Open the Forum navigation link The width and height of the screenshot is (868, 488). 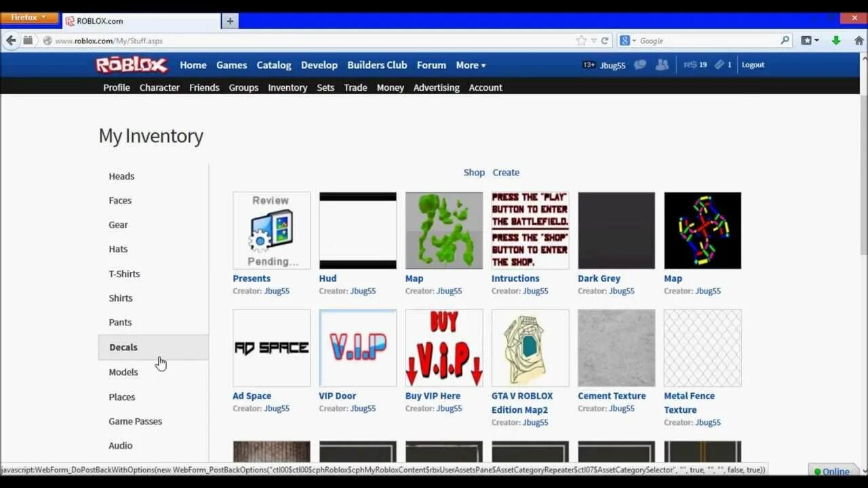[x=431, y=65]
